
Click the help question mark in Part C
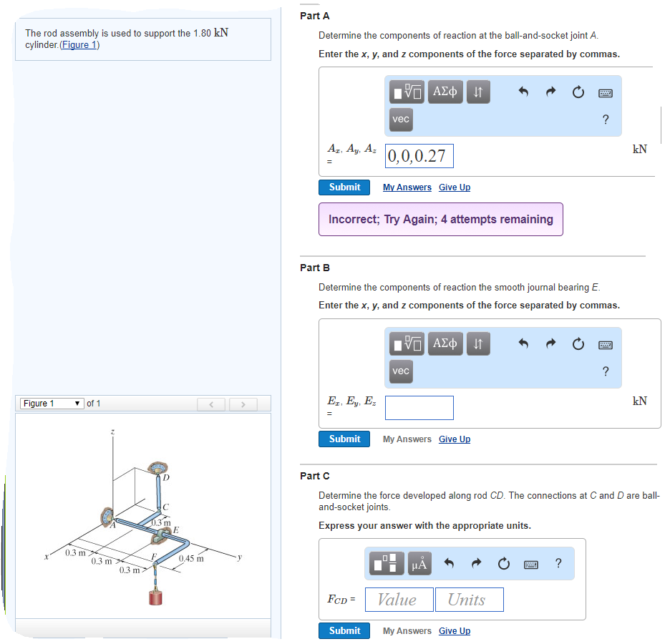(x=558, y=563)
